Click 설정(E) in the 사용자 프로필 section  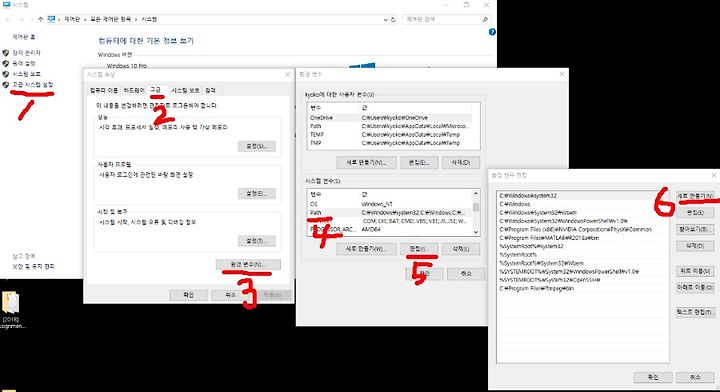click(257, 194)
